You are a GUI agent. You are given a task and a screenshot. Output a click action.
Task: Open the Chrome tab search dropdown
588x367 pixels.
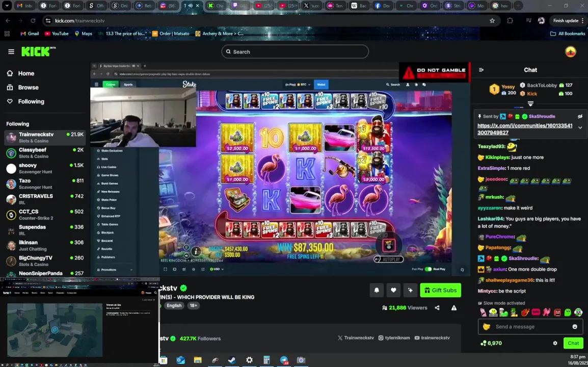coord(7,6)
